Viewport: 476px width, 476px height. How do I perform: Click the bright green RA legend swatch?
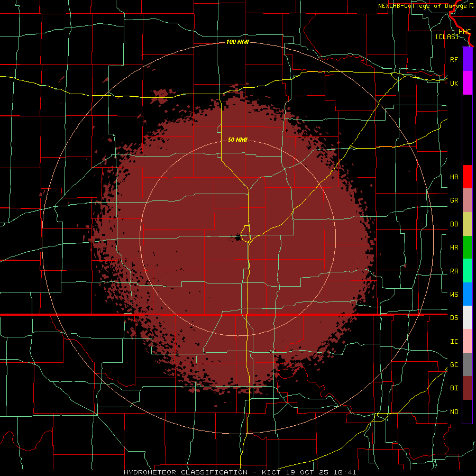(467, 271)
